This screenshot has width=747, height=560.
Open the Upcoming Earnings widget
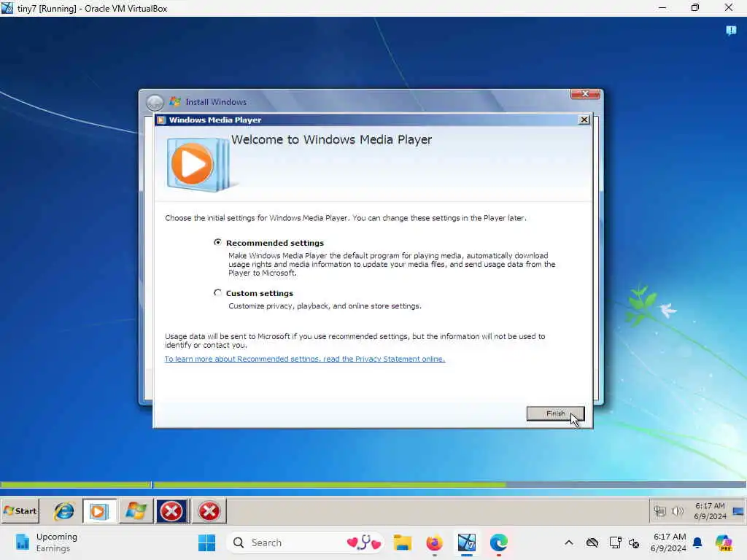(x=46, y=542)
